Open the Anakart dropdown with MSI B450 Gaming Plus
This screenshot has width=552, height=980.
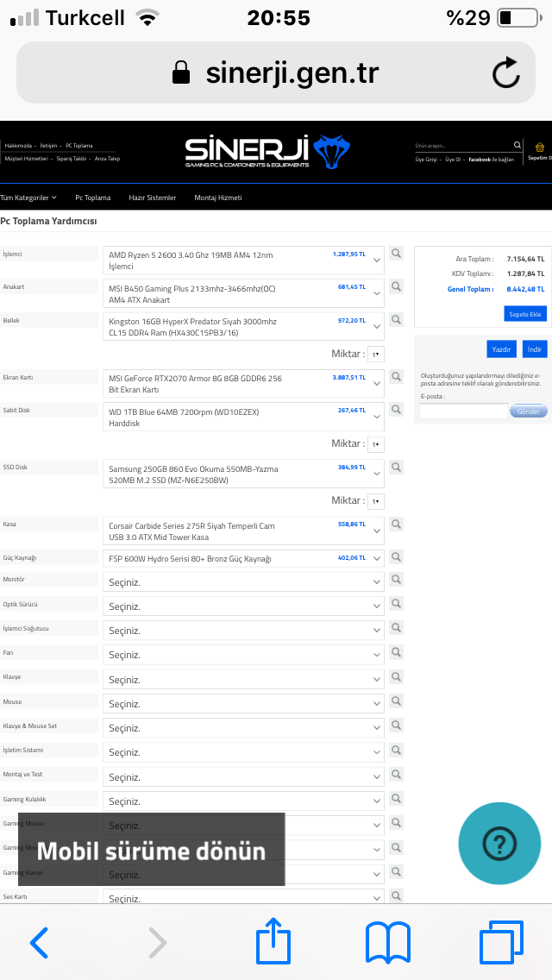pyautogui.click(x=243, y=294)
